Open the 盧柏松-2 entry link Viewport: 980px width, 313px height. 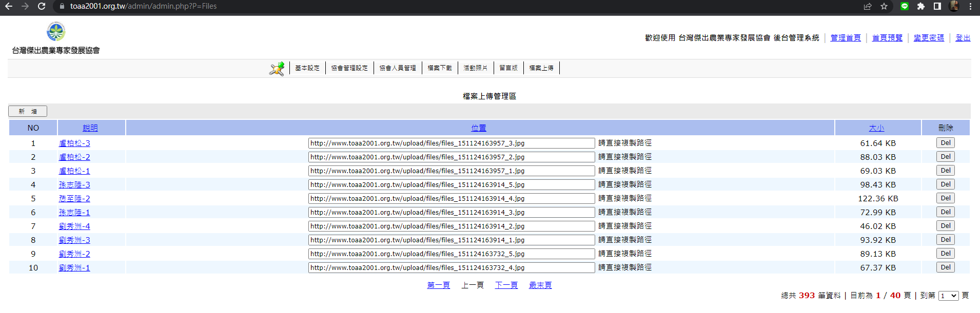click(74, 157)
